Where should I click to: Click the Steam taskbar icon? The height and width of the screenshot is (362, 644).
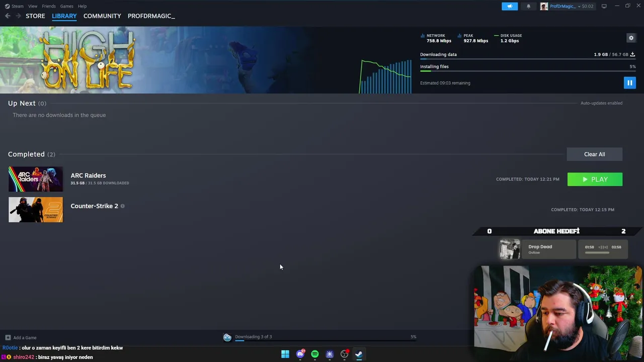tap(359, 354)
